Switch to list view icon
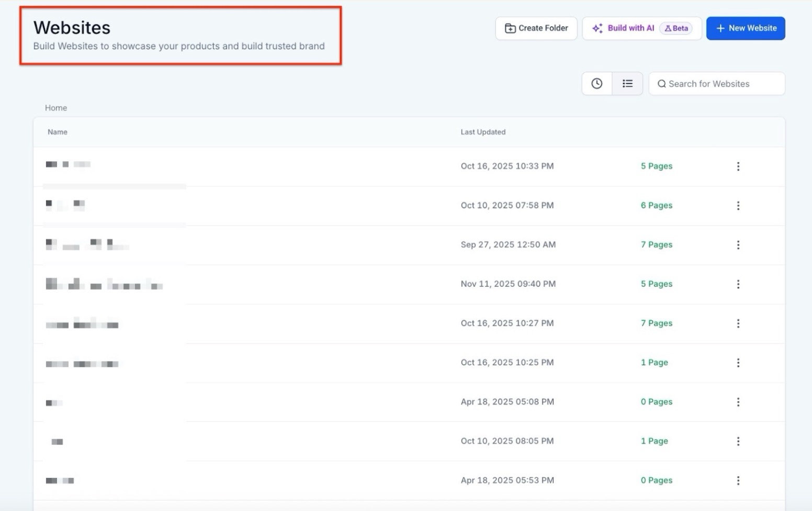Viewport: 812px width, 511px height. (627, 84)
